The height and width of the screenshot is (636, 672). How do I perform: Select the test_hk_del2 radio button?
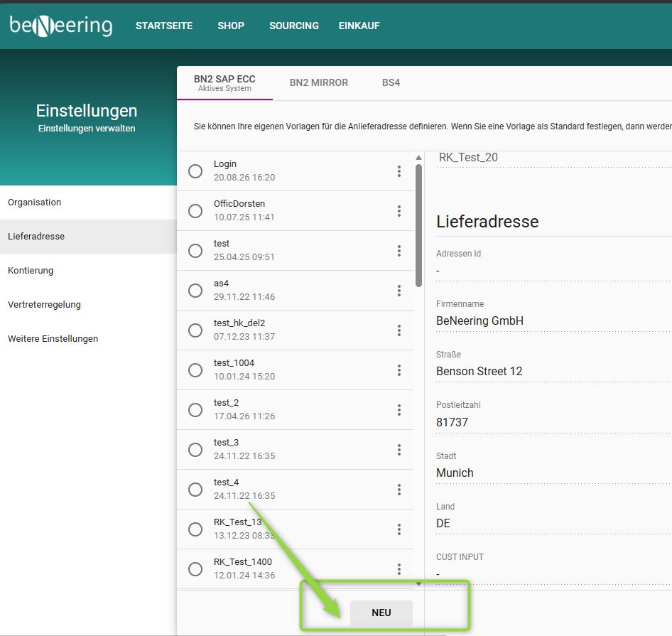(x=195, y=330)
